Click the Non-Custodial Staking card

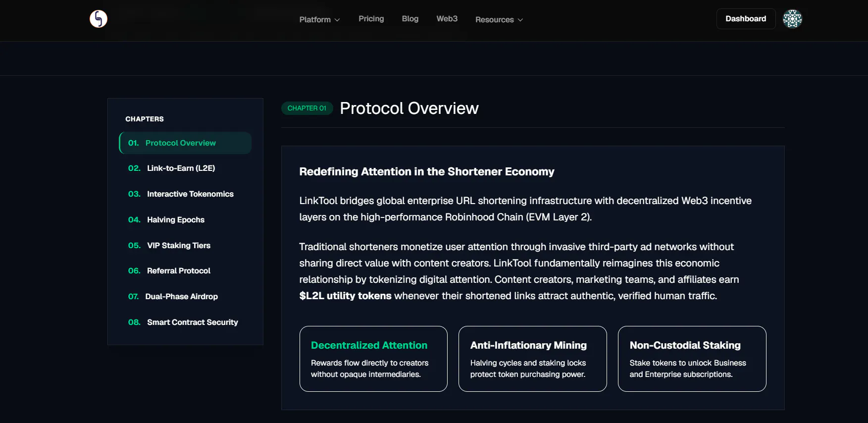point(692,359)
